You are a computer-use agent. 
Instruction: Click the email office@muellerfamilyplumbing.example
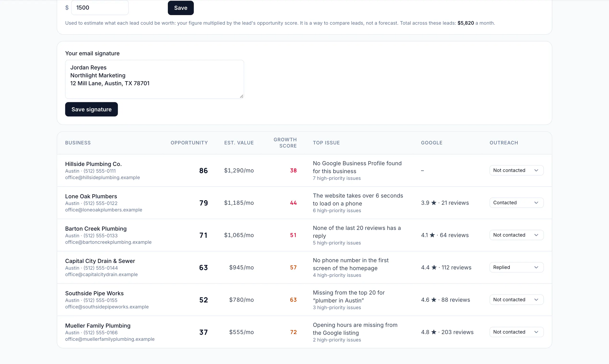tap(110, 339)
